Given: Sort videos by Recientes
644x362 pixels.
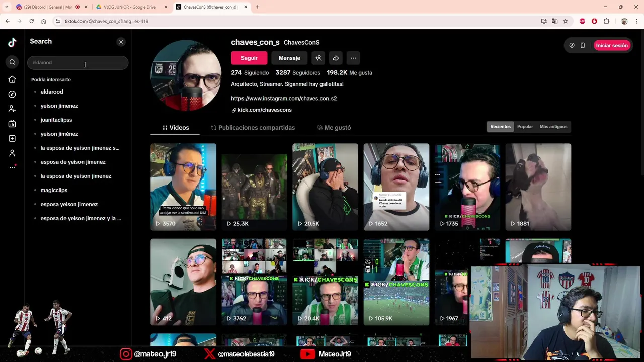Looking at the screenshot, I should click(x=500, y=127).
